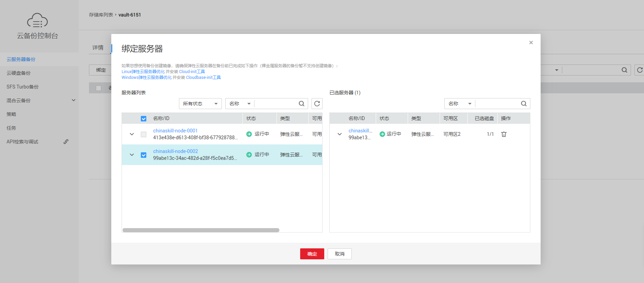Click the 服务器列表 horizontal scrollbar

(x=201, y=230)
